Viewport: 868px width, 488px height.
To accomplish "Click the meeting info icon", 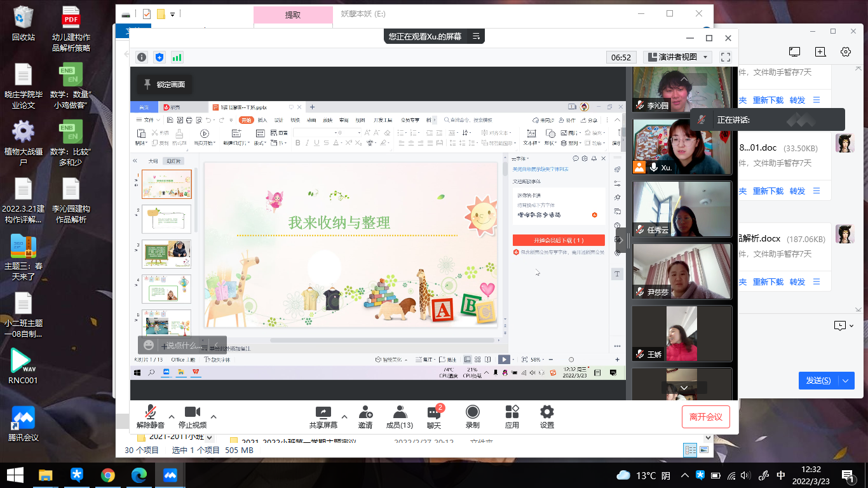I will pyautogui.click(x=142, y=57).
